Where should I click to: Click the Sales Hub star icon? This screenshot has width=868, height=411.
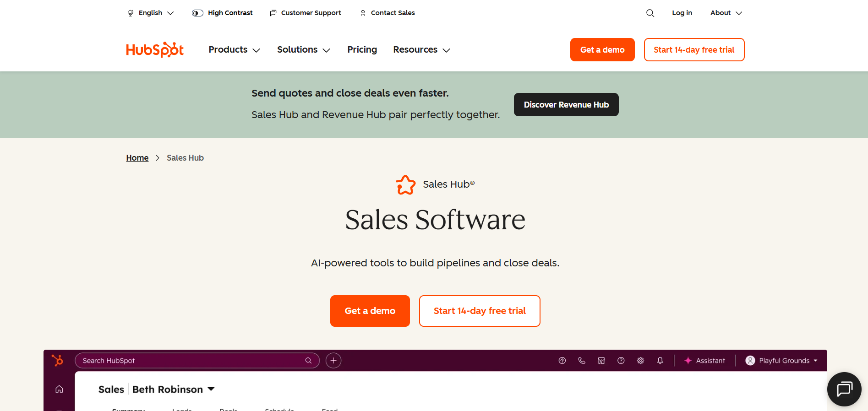tap(406, 185)
